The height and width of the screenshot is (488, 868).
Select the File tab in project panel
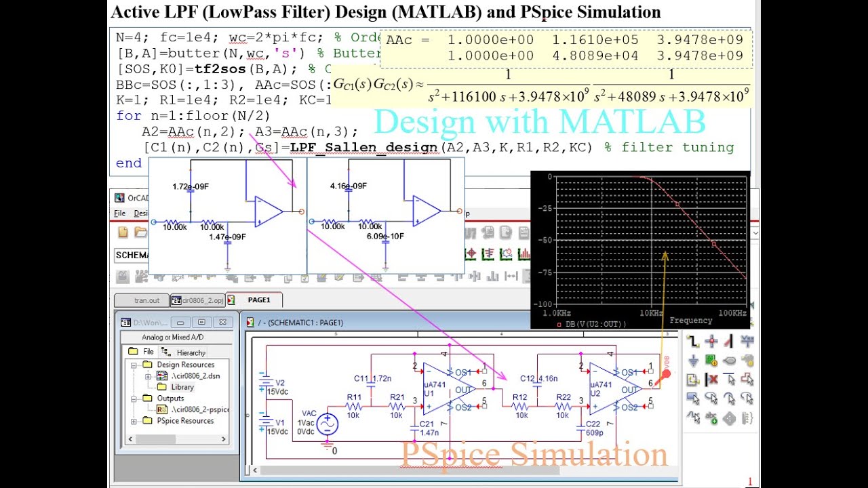coord(140,352)
